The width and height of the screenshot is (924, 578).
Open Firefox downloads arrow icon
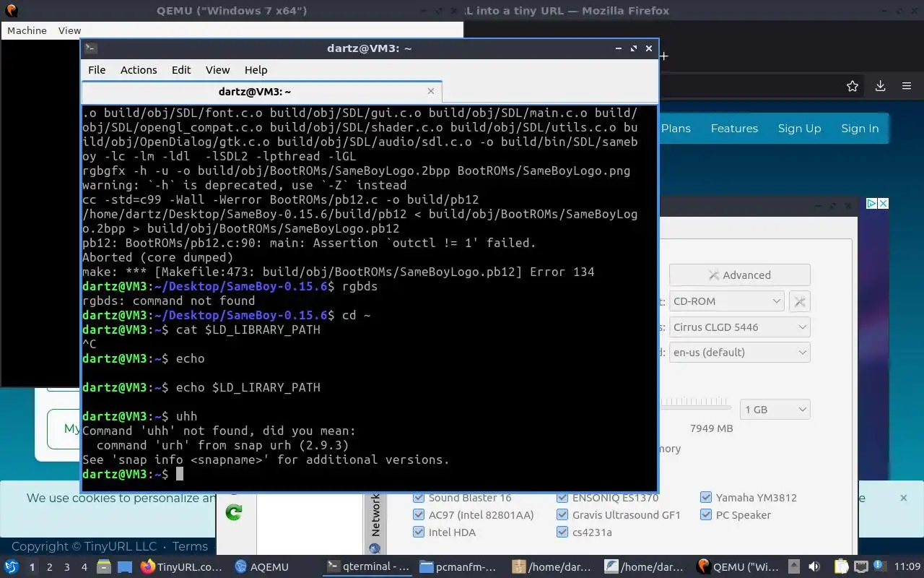coord(881,86)
